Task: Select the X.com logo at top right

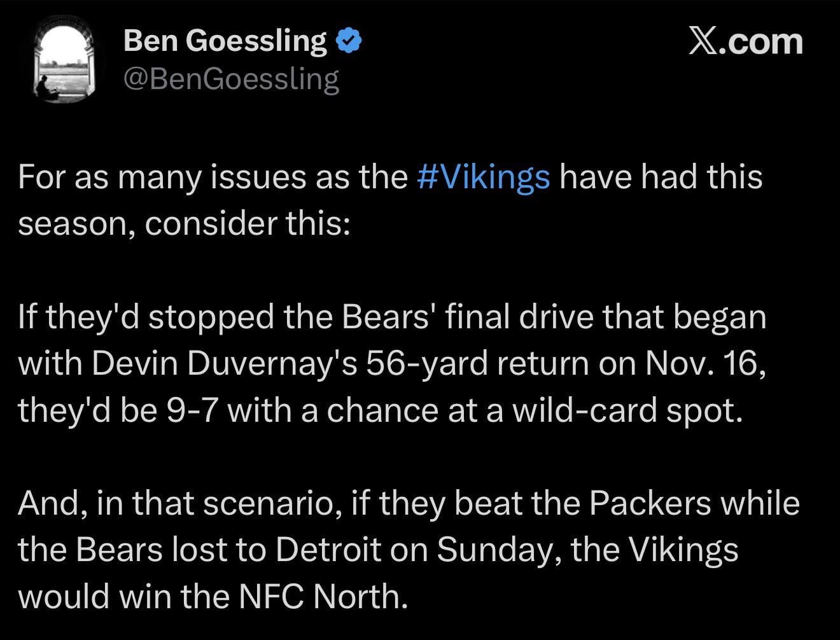Action: tap(745, 42)
